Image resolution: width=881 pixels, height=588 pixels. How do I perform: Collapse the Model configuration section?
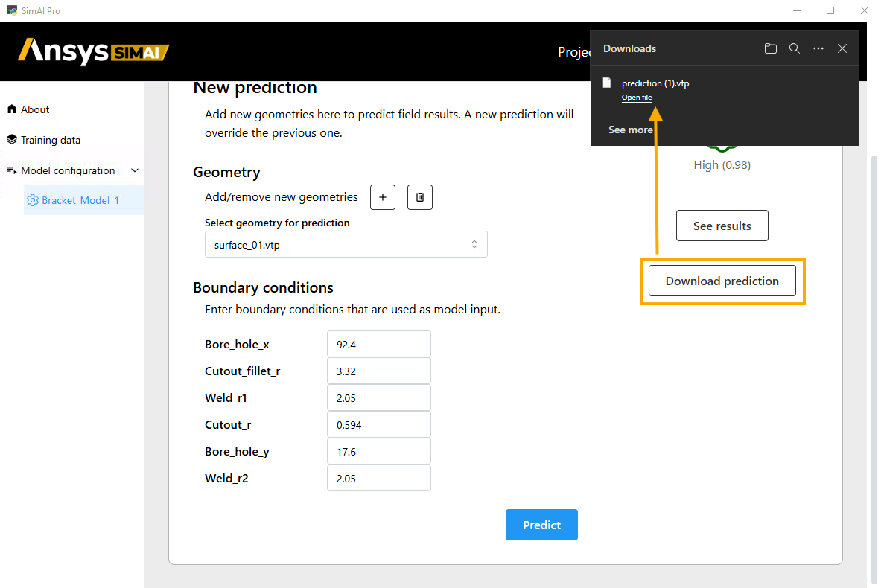135,170
